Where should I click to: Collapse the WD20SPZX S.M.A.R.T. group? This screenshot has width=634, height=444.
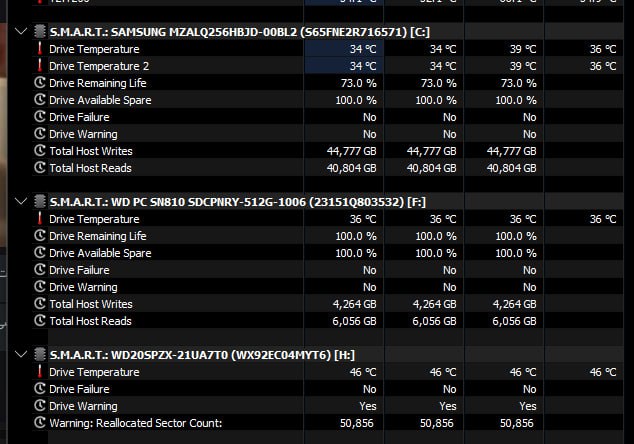pos(22,355)
